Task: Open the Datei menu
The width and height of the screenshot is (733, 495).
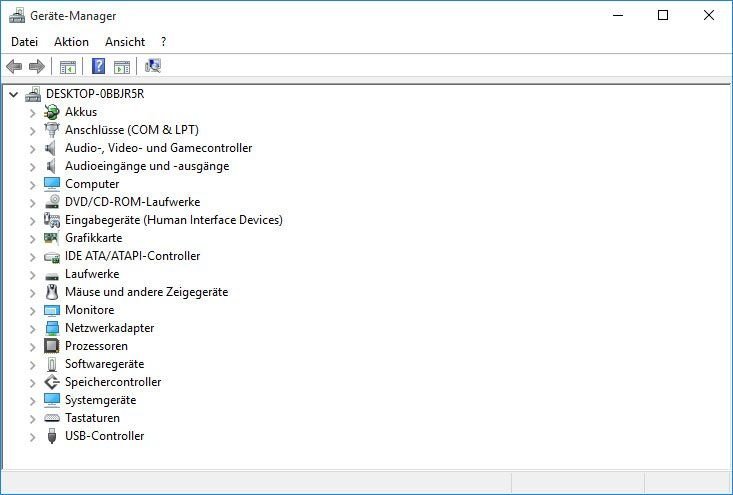Action: click(x=24, y=42)
